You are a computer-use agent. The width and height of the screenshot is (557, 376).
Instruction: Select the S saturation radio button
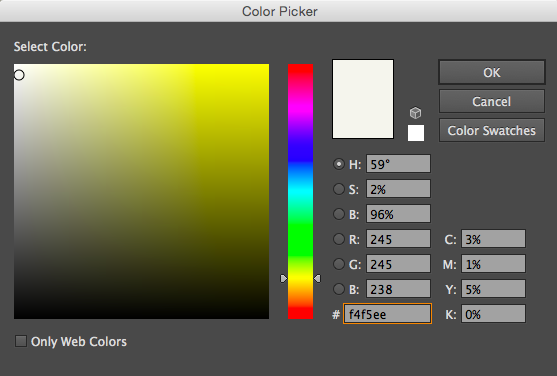point(339,189)
